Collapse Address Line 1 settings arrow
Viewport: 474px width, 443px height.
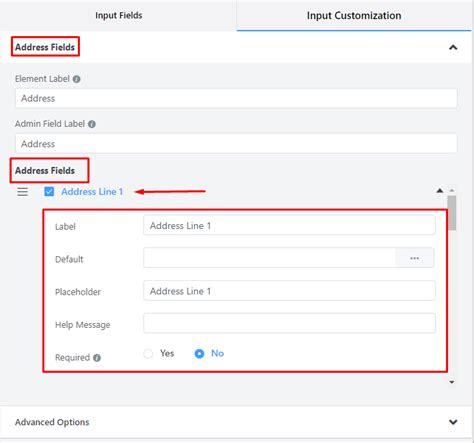pyautogui.click(x=440, y=191)
